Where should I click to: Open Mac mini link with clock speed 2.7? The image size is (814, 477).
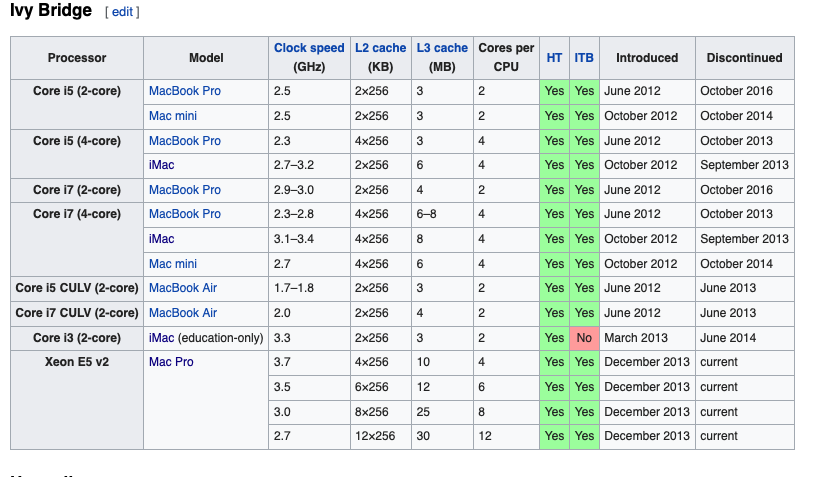click(173, 264)
